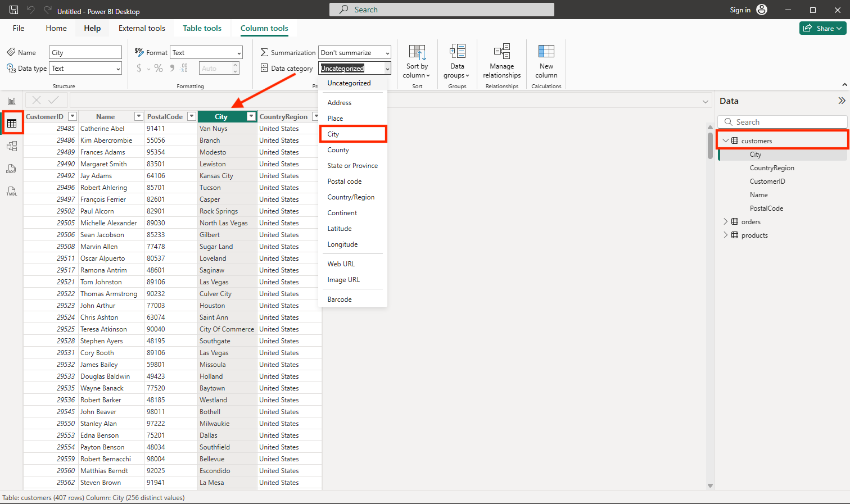Create a New column
The image size is (850, 504).
coord(546,61)
